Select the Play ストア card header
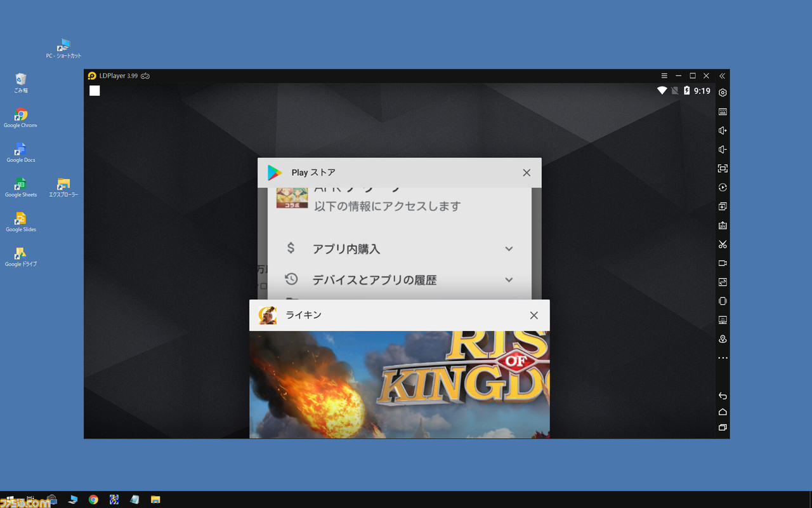812x508 pixels. pyautogui.click(x=400, y=173)
